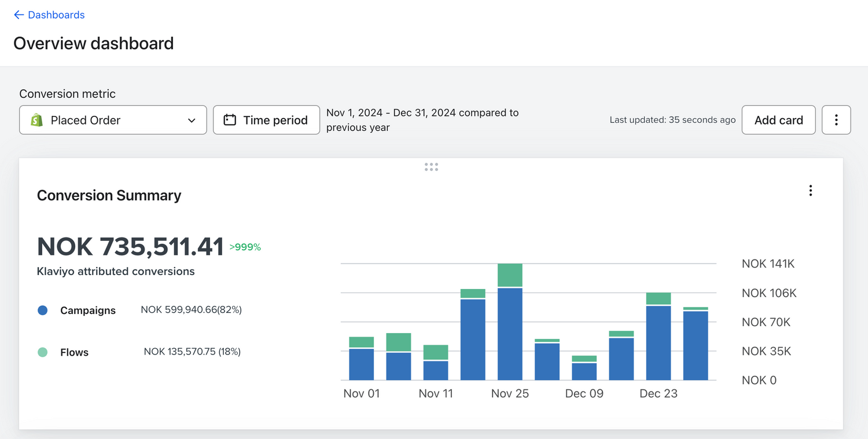The width and height of the screenshot is (868, 439).
Task: Click the Overview dashboard title
Action: 93,43
